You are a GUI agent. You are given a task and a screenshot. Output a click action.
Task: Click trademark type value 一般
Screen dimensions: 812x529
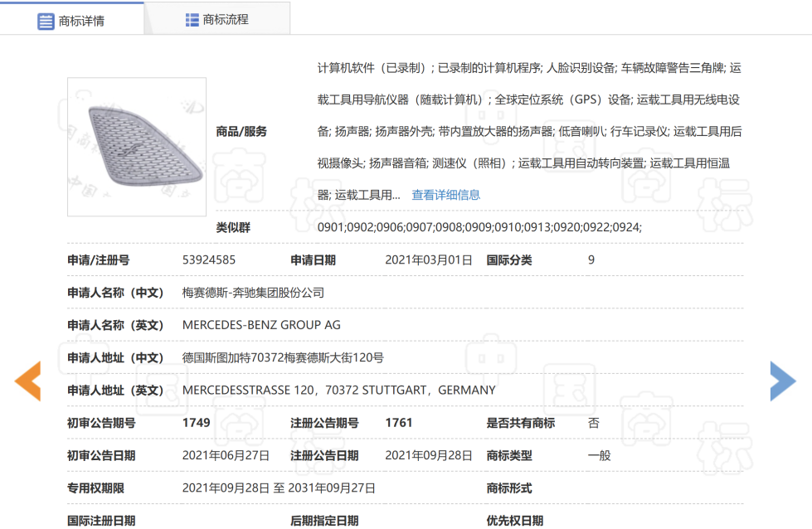pos(599,455)
